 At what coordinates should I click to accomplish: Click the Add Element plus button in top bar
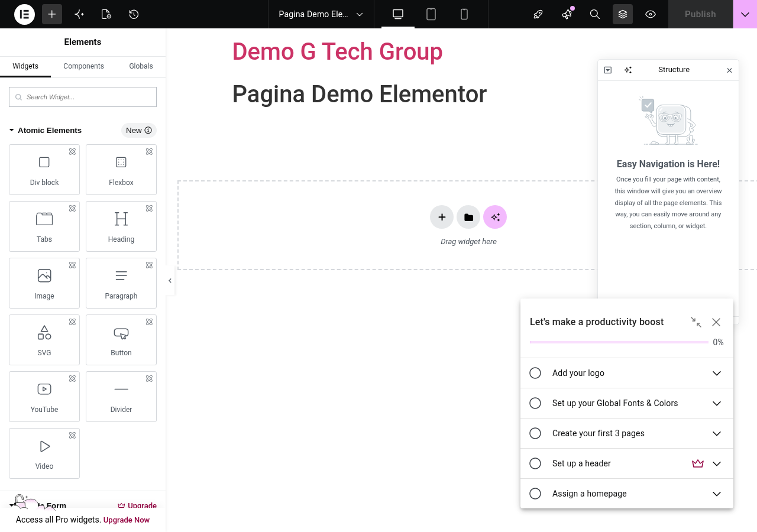(x=52, y=14)
